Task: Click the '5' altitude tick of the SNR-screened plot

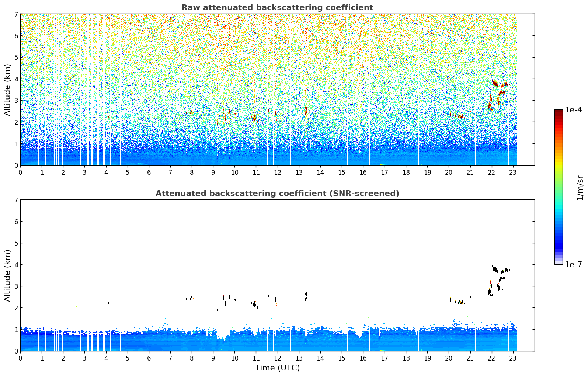Action: click(16, 243)
